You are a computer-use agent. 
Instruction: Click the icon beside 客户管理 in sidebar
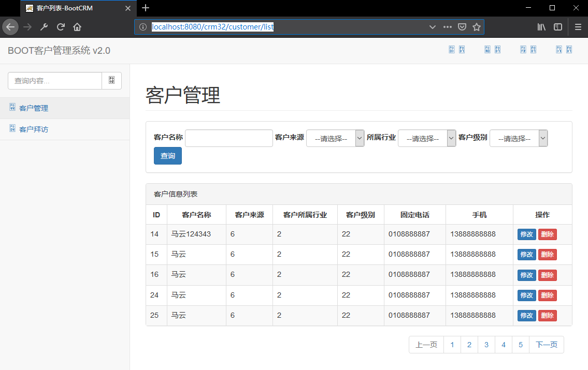click(12, 108)
